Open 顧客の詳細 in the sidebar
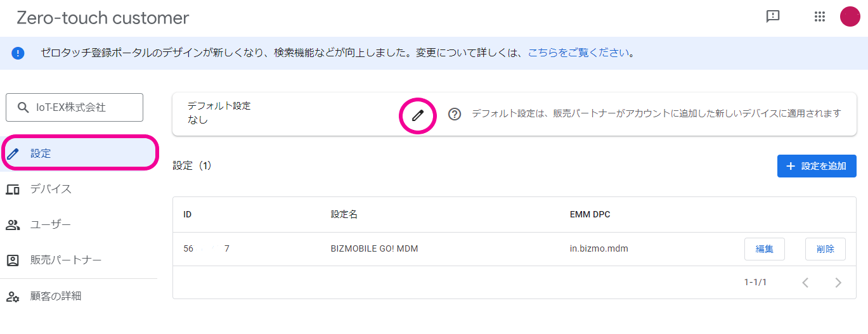The width and height of the screenshot is (868, 334). tap(56, 296)
